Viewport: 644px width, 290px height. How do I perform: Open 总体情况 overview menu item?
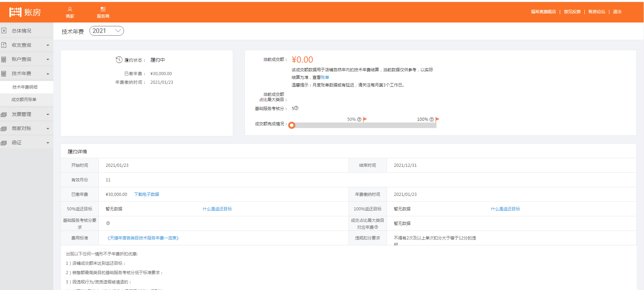point(21,31)
